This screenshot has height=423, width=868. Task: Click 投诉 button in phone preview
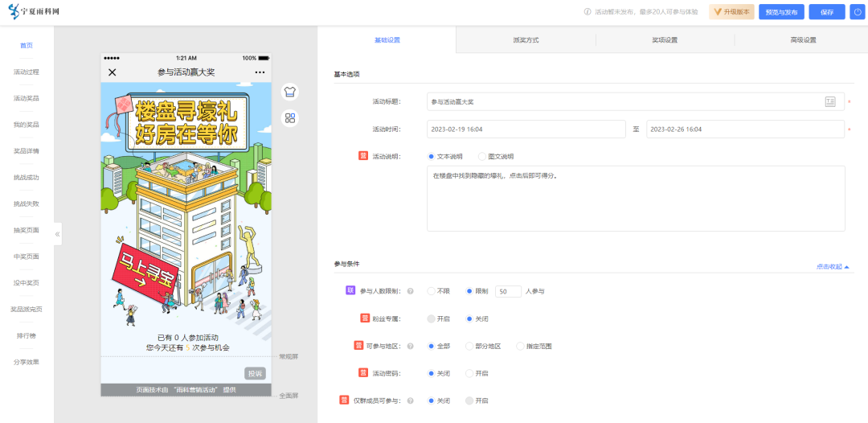pyautogui.click(x=256, y=374)
